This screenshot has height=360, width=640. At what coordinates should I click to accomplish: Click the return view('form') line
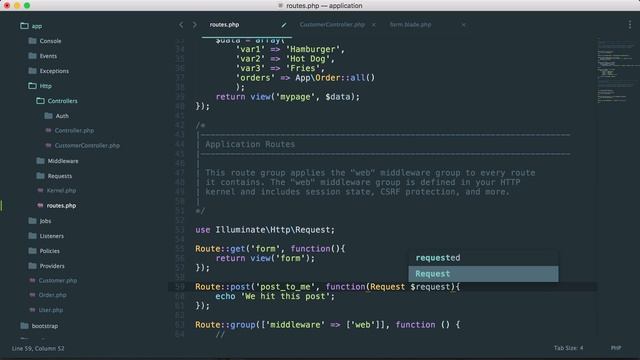pyautogui.click(x=265, y=258)
